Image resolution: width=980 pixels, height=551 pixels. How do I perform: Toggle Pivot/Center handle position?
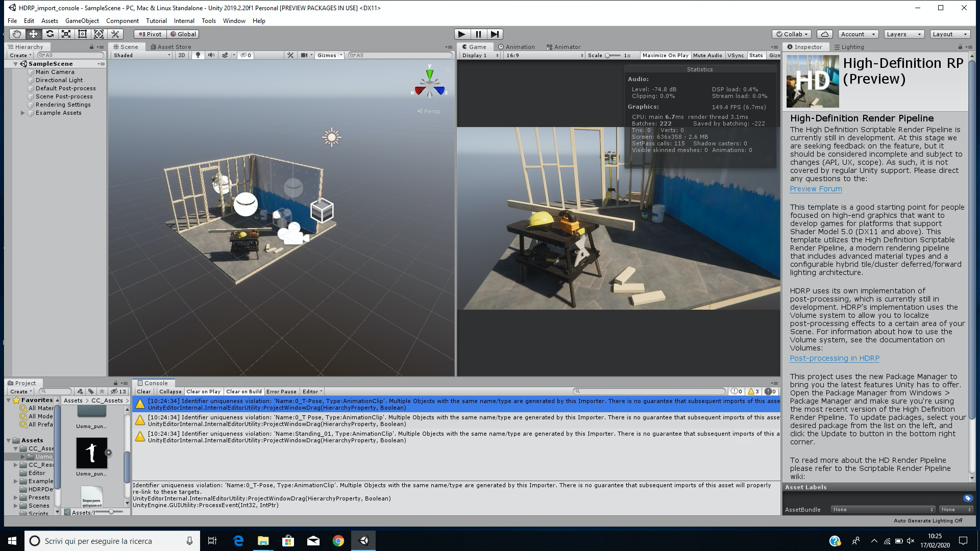pos(150,34)
